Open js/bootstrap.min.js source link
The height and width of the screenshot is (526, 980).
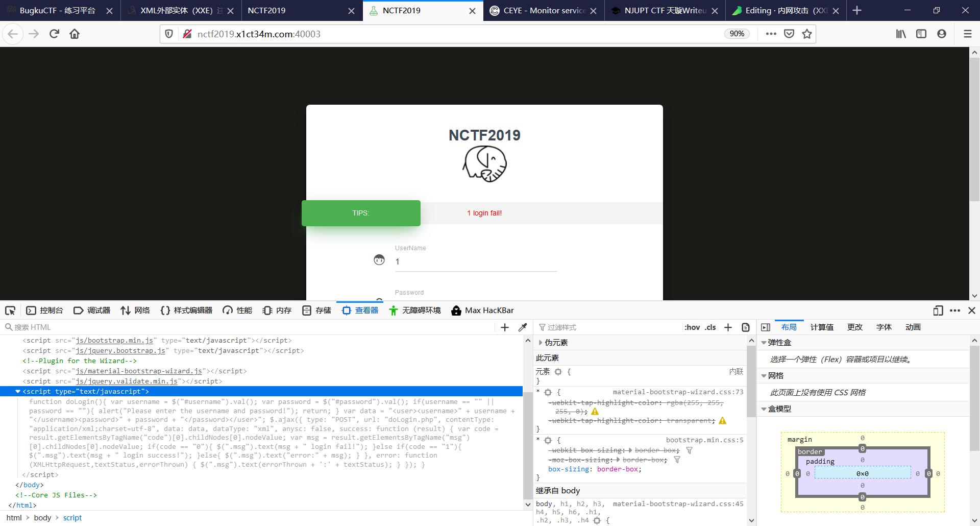[114, 341]
